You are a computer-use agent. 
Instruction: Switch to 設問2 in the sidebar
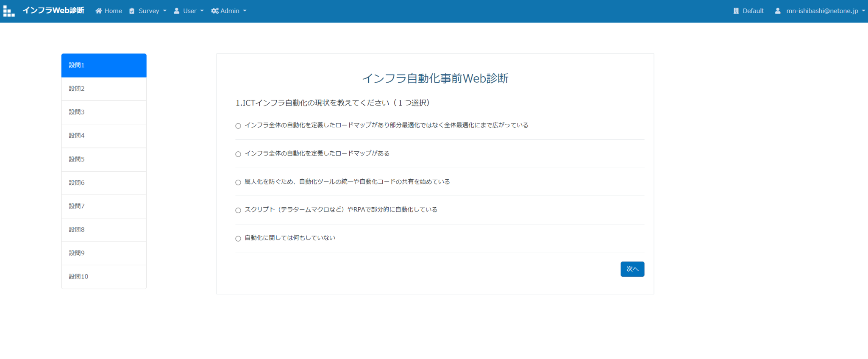(x=104, y=89)
